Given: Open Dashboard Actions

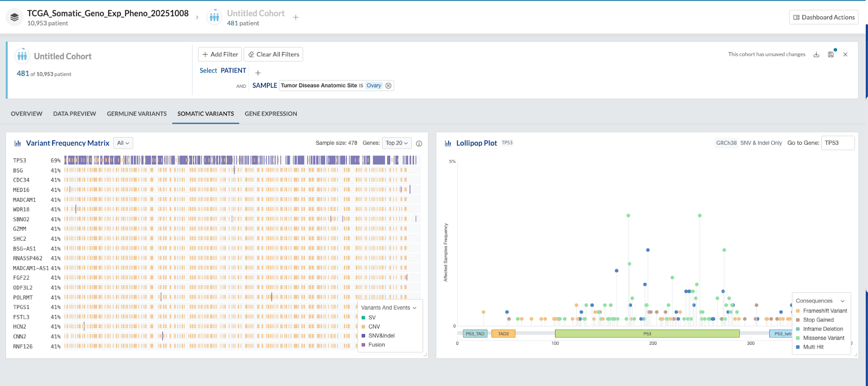Looking at the screenshot, I should pyautogui.click(x=824, y=17).
